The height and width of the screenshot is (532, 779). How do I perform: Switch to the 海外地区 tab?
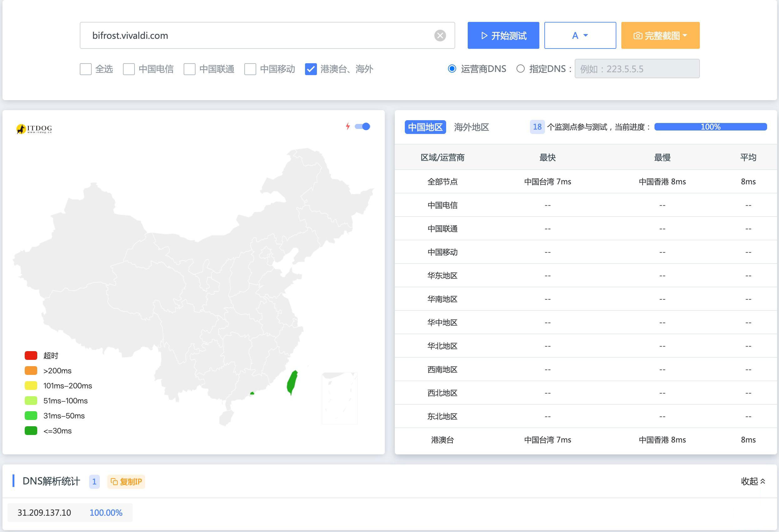[471, 127]
